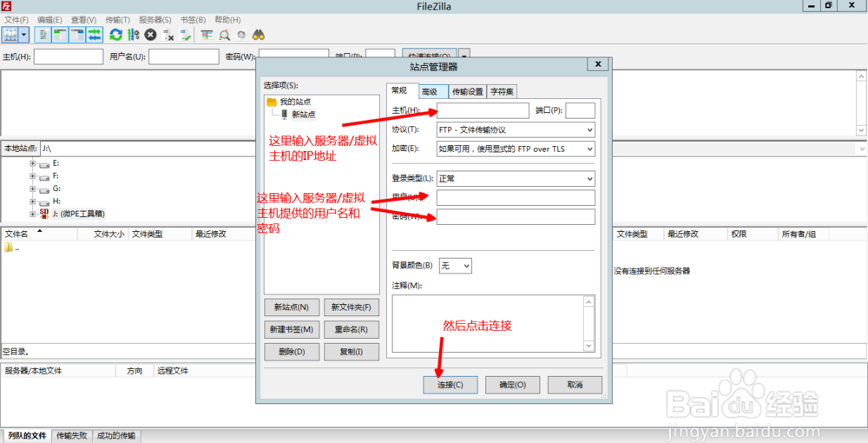Open the 加密(E) encryption dropdown

516,149
